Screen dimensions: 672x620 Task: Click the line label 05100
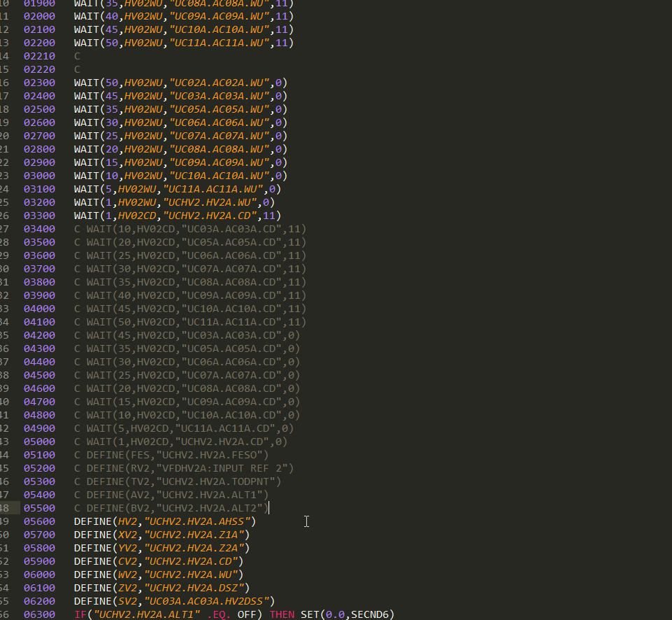[39, 455]
